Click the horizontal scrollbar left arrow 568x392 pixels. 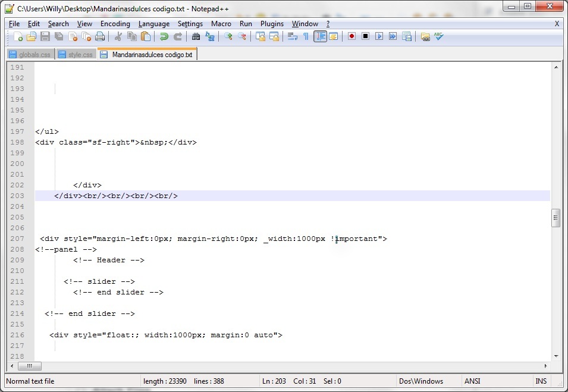tap(11, 366)
